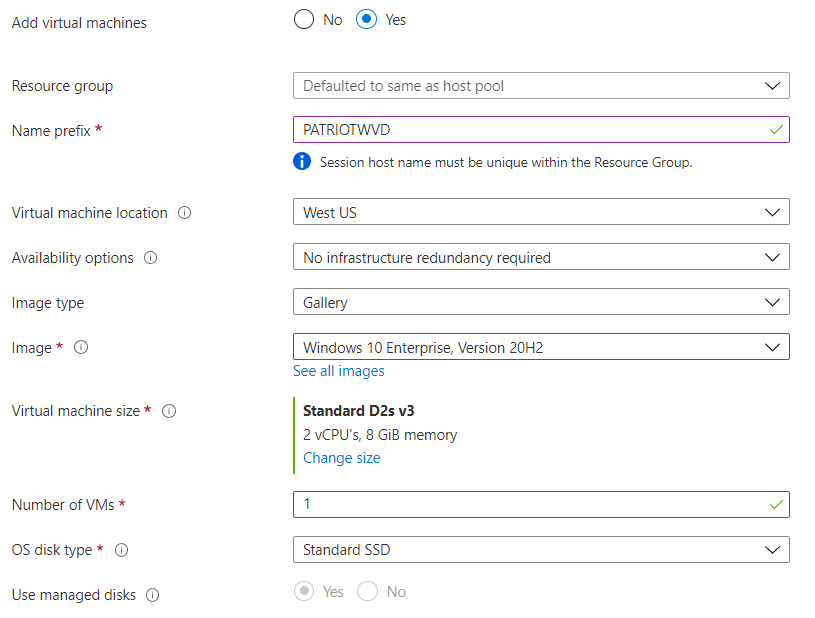
Task: Click the blue session host name info icon
Action: [x=302, y=162]
